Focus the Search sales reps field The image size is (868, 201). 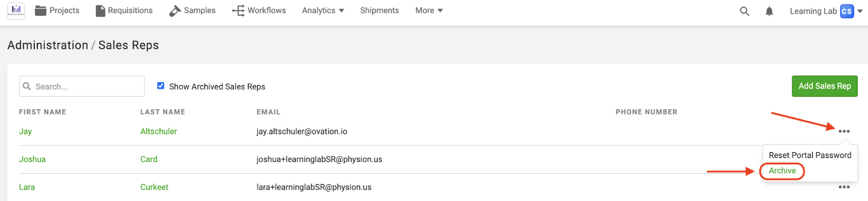coord(82,86)
